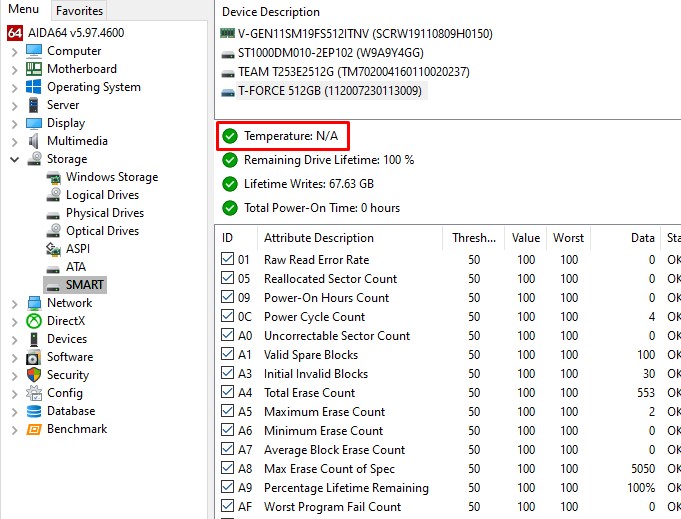Uncheck Reallocated Sector Count checkbox
This screenshot has height=519, width=681.
(228, 278)
